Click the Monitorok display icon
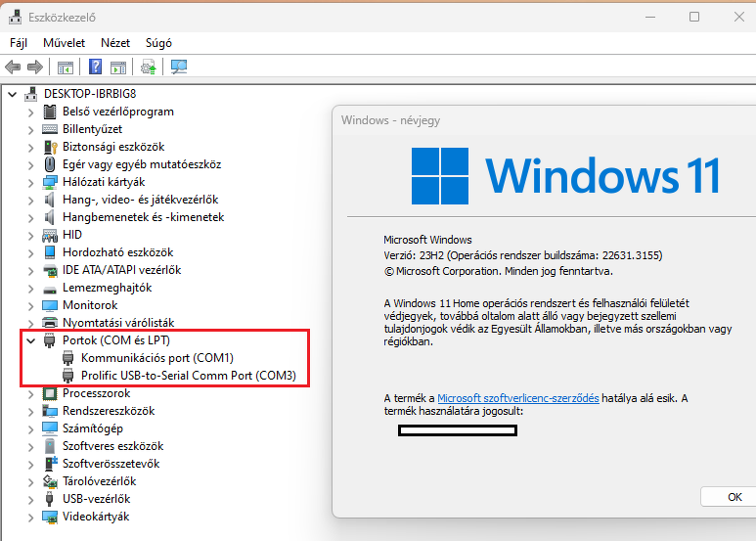This screenshot has height=541, width=756. 49,305
